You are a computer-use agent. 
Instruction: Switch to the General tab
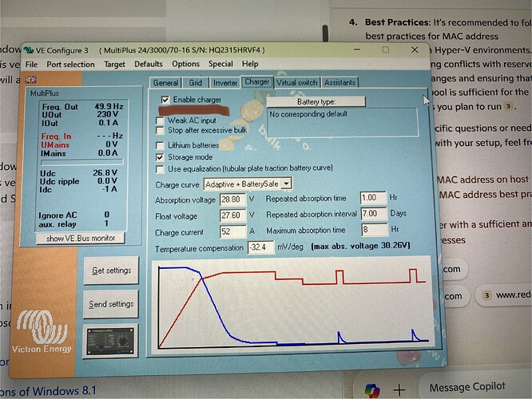click(165, 83)
